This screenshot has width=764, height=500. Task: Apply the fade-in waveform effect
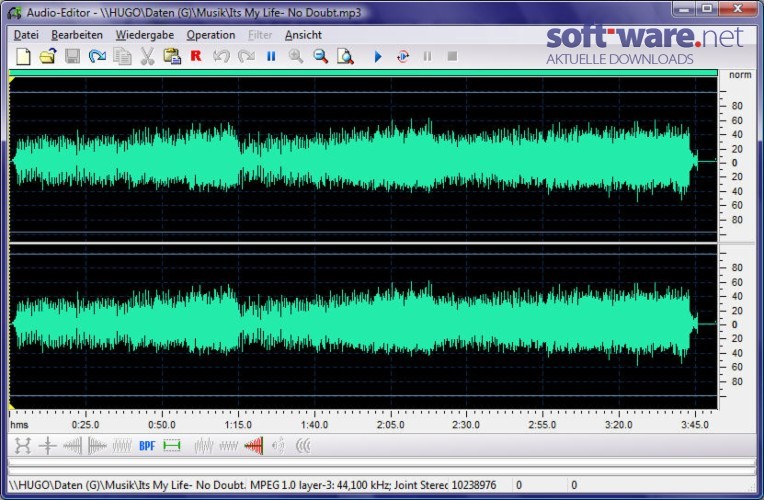pyautogui.click(x=73, y=445)
